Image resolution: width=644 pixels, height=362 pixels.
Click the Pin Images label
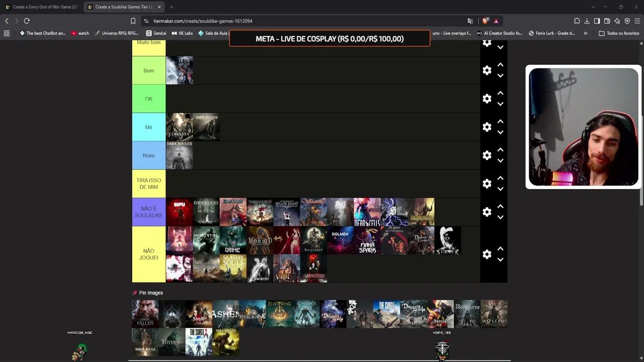click(x=151, y=293)
